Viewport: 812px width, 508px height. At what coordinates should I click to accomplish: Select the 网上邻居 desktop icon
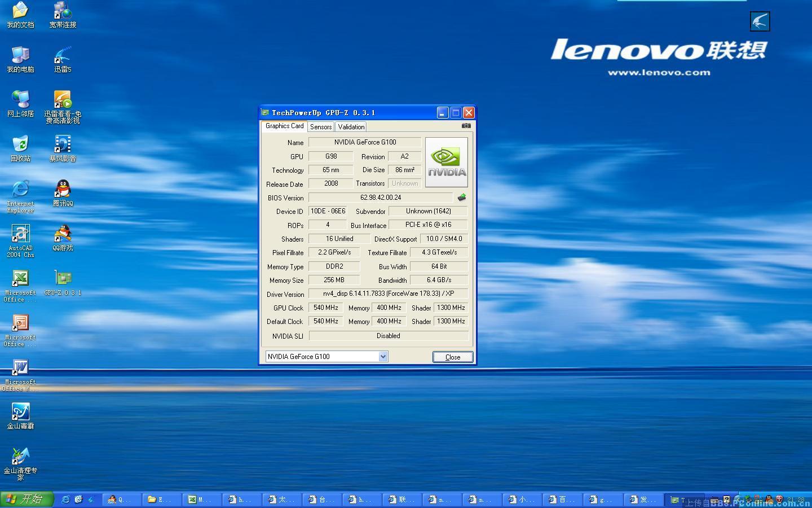20,104
